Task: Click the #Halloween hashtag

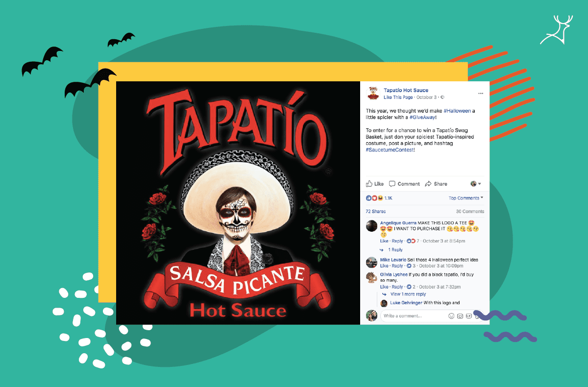Action: 457,111
